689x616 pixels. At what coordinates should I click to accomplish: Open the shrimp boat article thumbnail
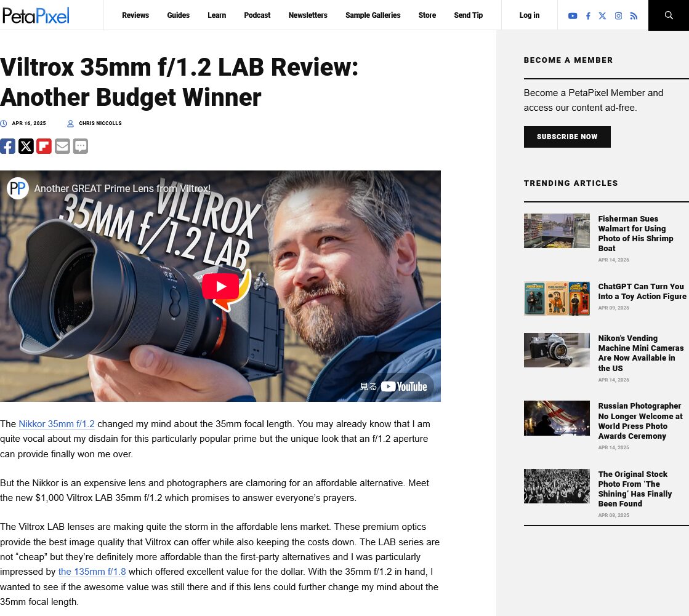[x=557, y=231]
